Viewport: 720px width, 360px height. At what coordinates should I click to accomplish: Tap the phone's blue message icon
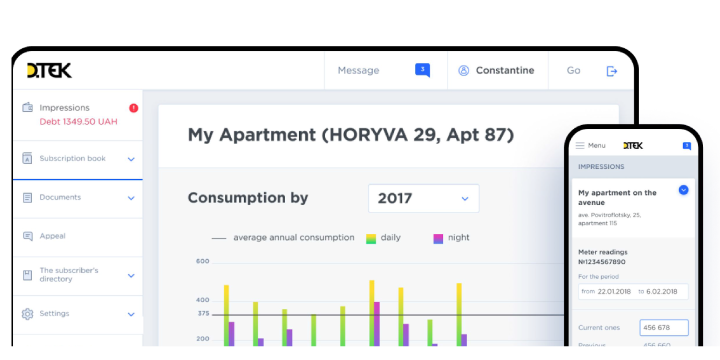[686, 146]
